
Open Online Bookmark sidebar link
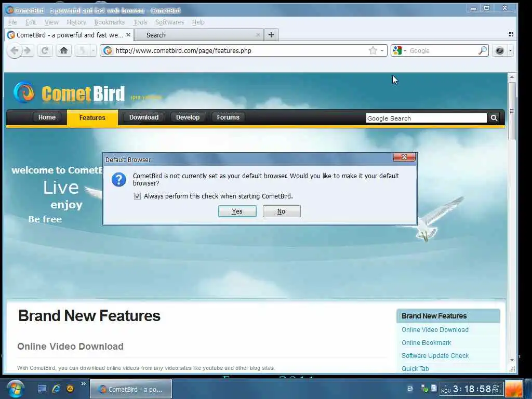pyautogui.click(x=426, y=343)
